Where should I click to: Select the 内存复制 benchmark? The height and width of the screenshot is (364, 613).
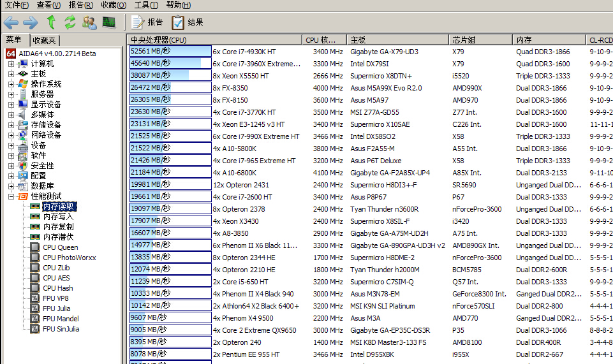coord(58,226)
